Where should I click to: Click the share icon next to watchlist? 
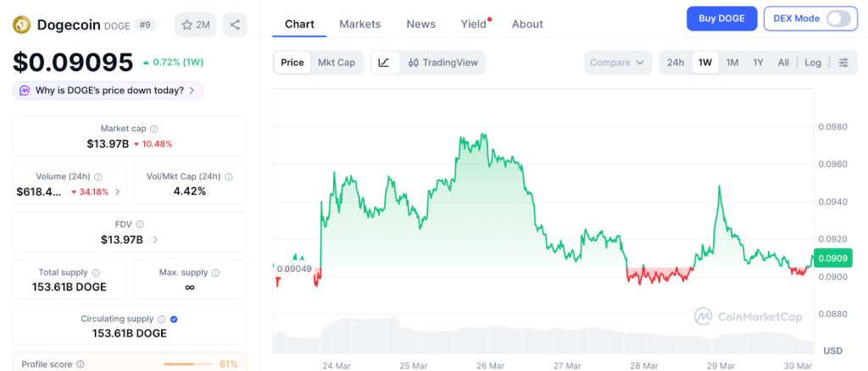click(235, 25)
